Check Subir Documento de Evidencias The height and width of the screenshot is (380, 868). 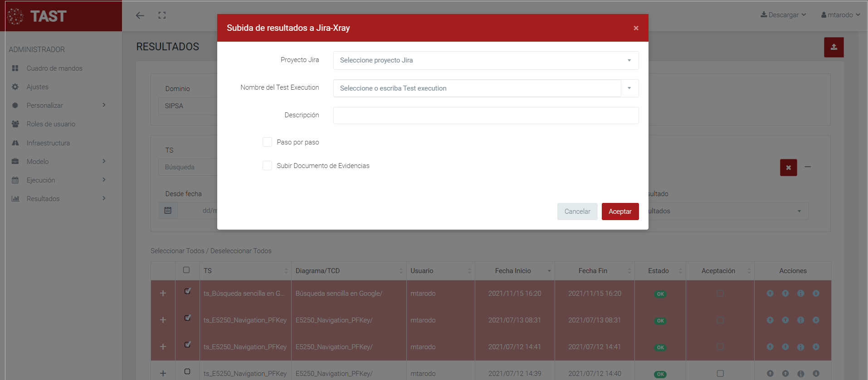point(267,166)
